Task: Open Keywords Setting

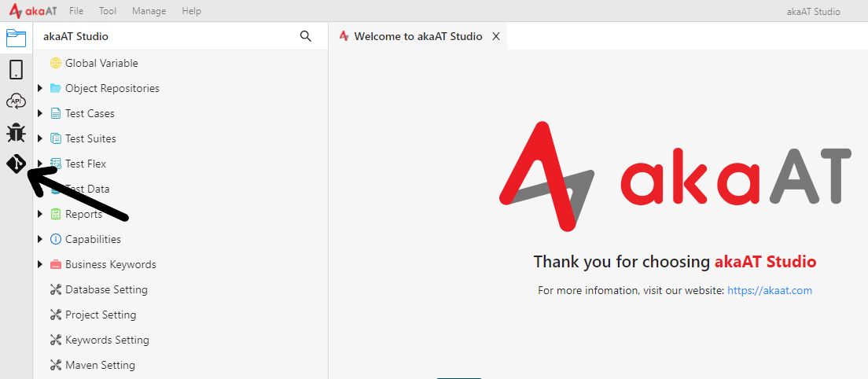Action: pyautogui.click(x=108, y=340)
